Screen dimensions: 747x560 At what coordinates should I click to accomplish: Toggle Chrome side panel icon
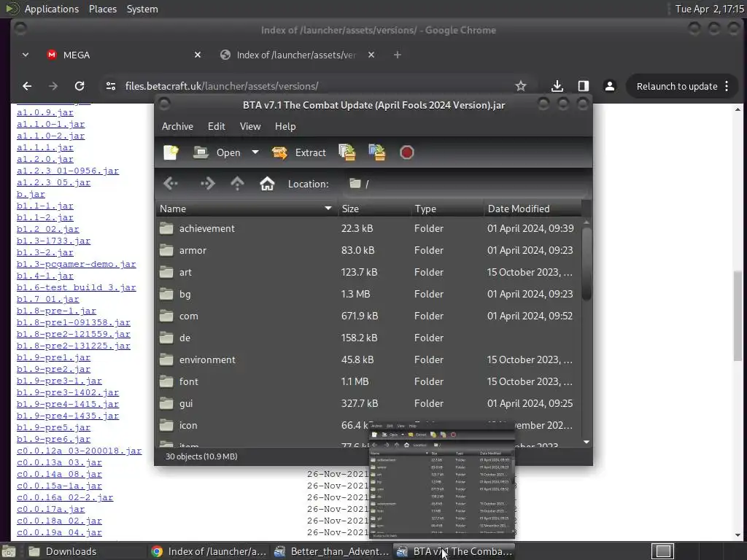[583, 86]
